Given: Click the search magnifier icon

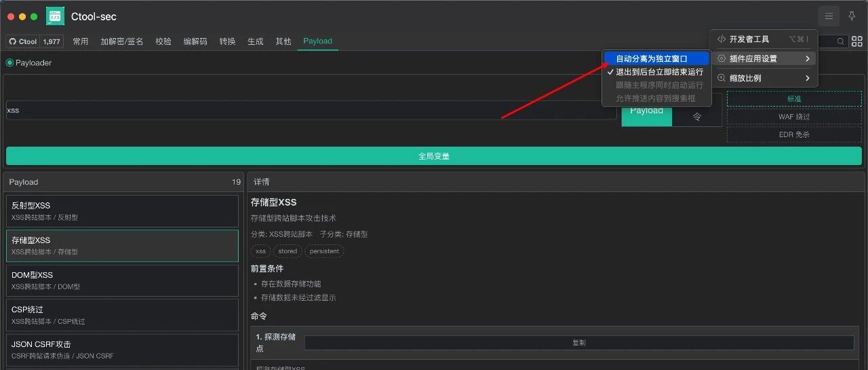Looking at the screenshot, I should (x=841, y=41).
